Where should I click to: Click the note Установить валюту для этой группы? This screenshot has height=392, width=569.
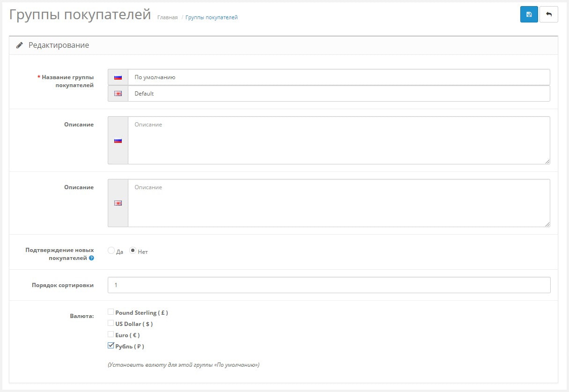[184, 364]
